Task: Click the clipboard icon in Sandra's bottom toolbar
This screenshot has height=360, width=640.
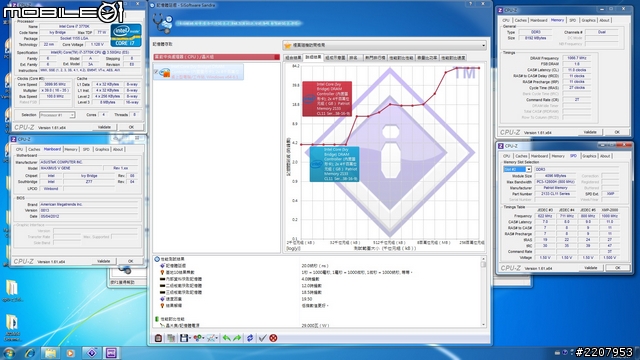Action: click(158, 338)
